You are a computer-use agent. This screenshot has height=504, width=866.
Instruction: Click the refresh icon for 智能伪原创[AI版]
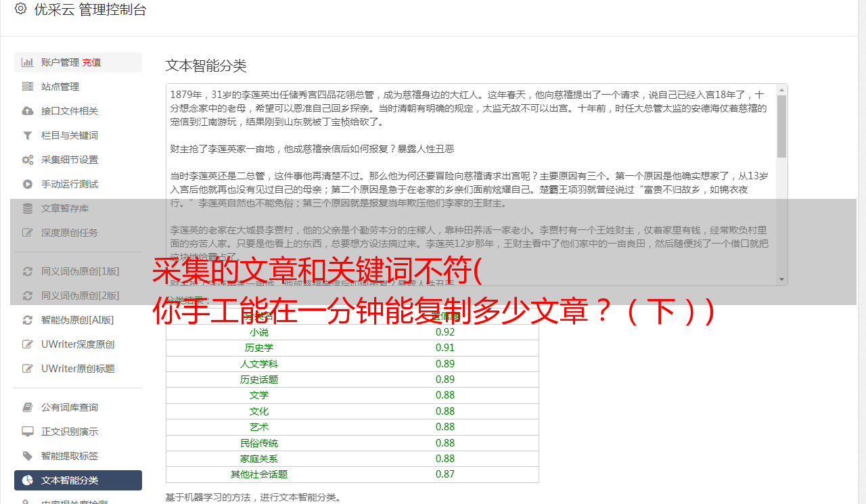28,320
